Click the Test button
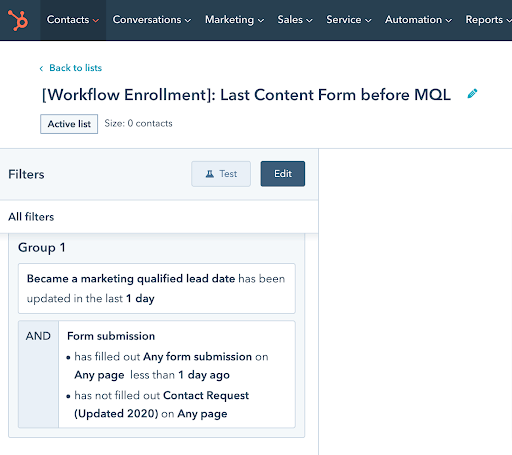Screen dimensions: 512x455 (x=221, y=174)
